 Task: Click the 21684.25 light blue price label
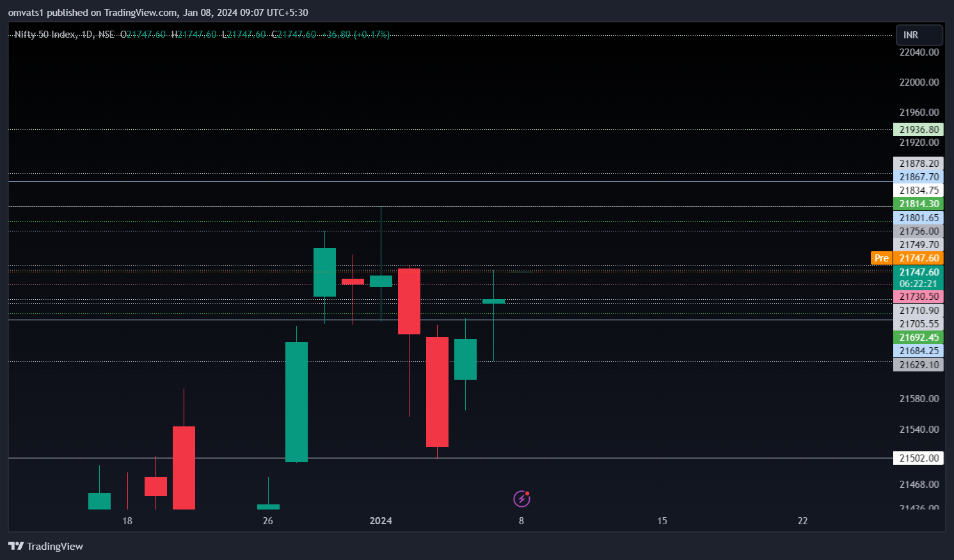click(918, 351)
